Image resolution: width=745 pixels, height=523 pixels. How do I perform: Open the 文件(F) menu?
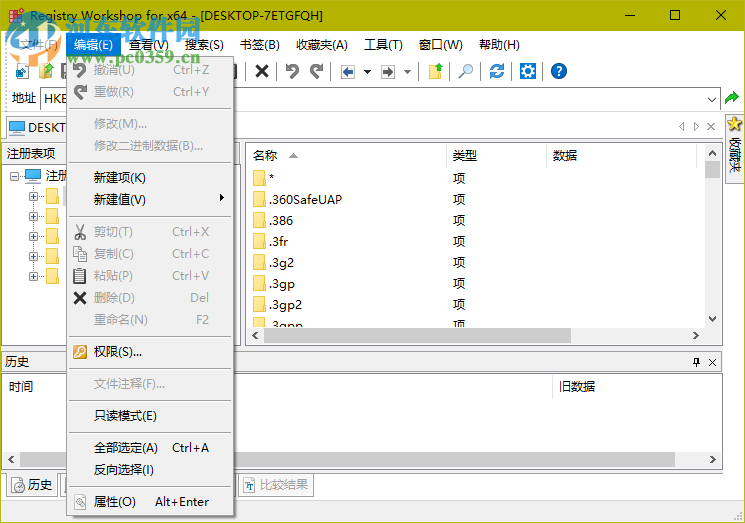[39, 45]
